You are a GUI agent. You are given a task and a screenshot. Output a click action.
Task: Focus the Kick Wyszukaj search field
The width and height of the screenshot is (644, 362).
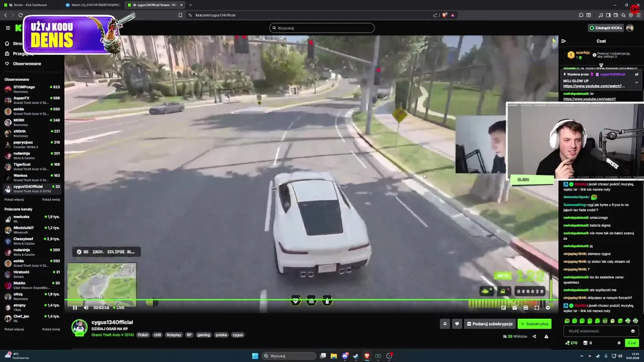point(322,28)
